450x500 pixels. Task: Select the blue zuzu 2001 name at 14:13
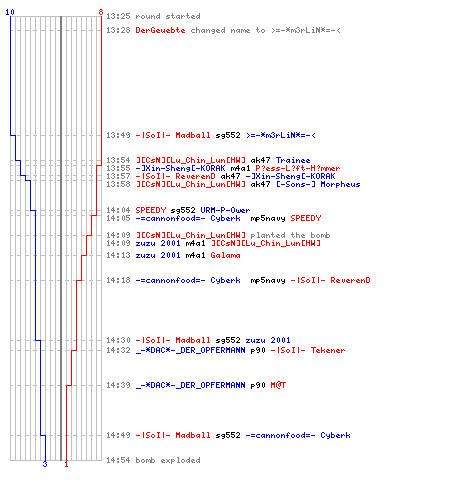158,255
